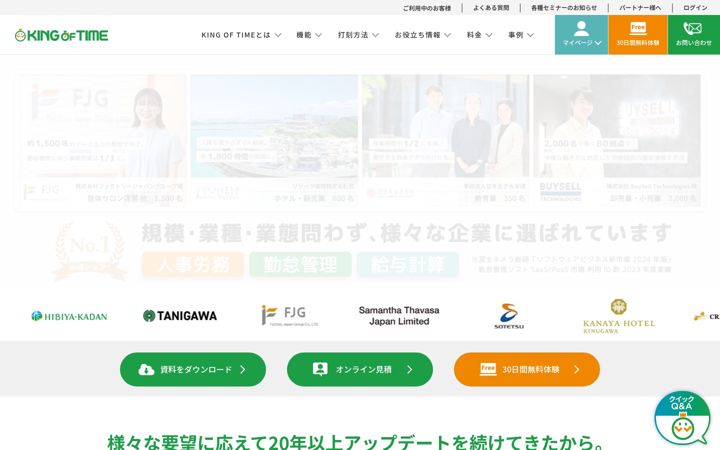The image size is (720, 450).
Task: Click the Free 30日間無料体験 header icon
Action: pos(638,28)
